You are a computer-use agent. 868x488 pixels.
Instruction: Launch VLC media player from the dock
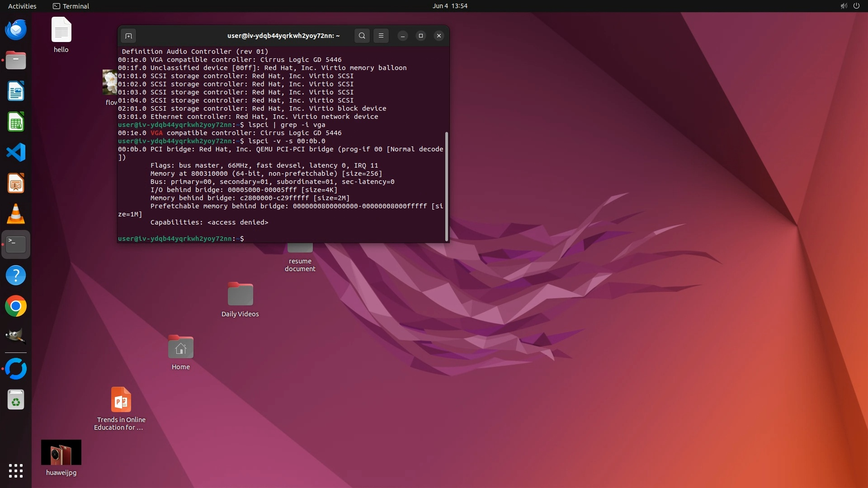tap(16, 214)
